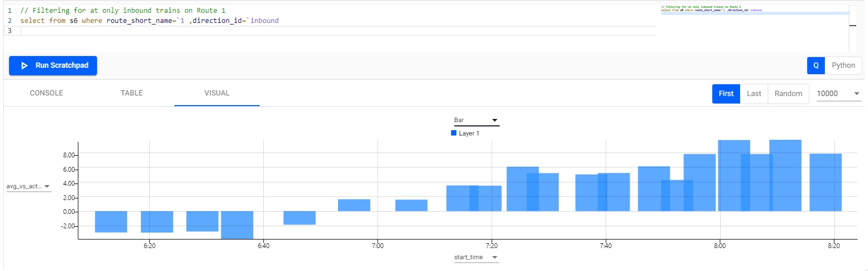
Task: Expand the avg_vs_act y-axis dropdown
Action: [x=28, y=186]
